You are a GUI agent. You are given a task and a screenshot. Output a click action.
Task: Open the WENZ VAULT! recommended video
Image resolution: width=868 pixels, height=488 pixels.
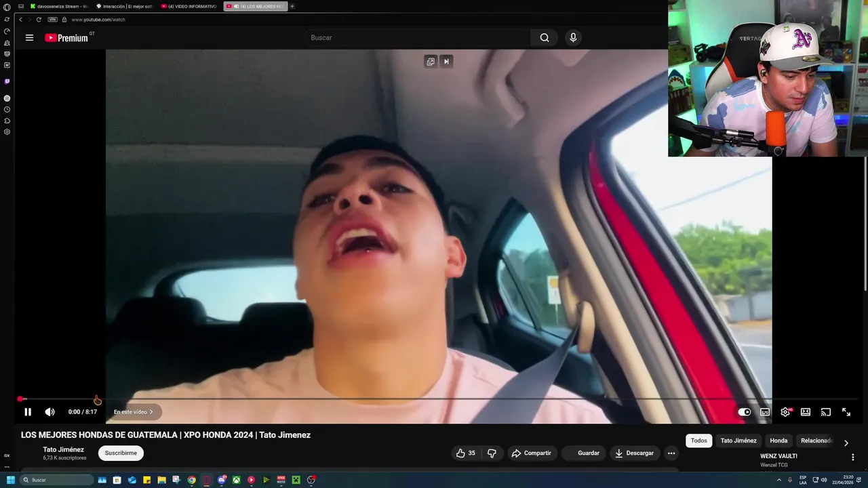pos(778,456)
